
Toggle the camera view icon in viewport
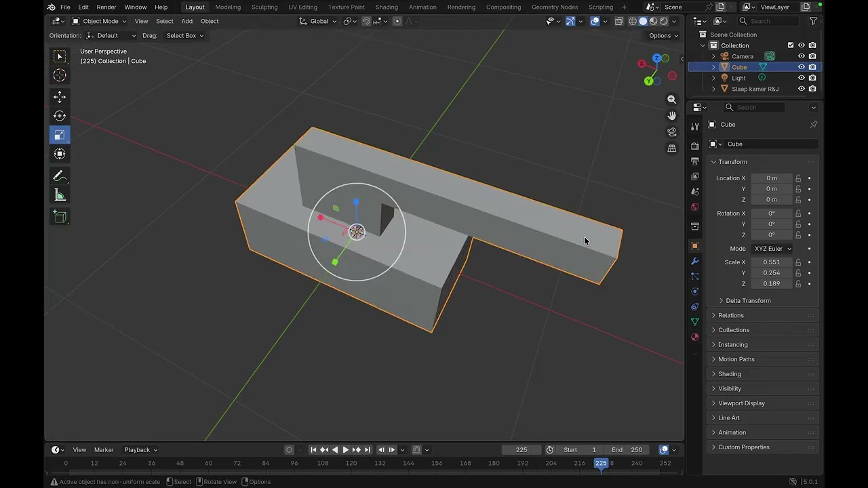click(672, 132)
